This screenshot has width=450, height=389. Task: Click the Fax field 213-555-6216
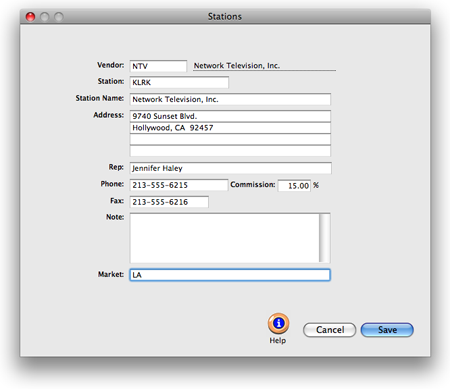click(169, 202)
